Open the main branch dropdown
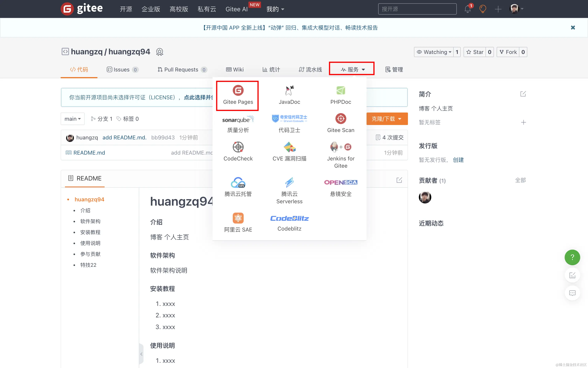 pyautogui.click(x=72, y=119)
